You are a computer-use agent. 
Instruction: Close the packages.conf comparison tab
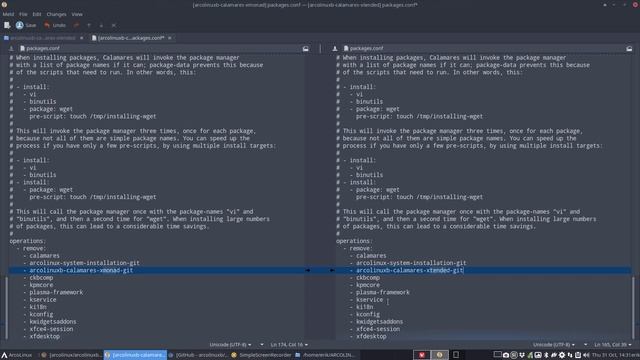(x=170, y=38)
